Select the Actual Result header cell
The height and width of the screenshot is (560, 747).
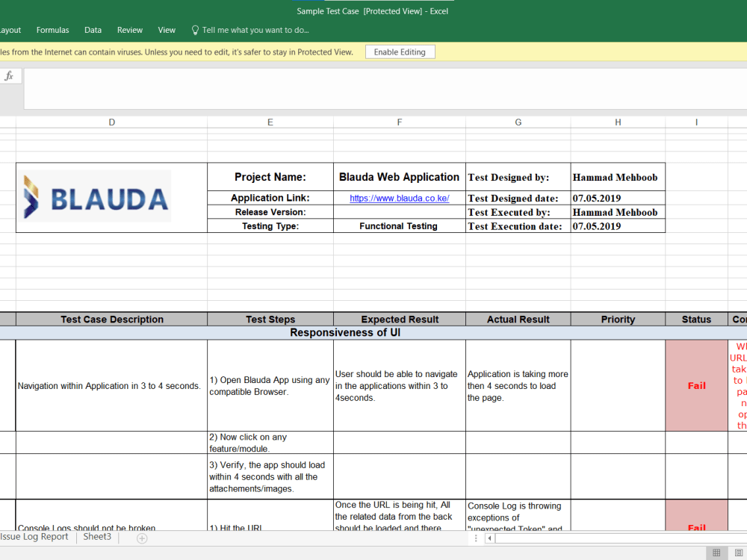point(518,319)
